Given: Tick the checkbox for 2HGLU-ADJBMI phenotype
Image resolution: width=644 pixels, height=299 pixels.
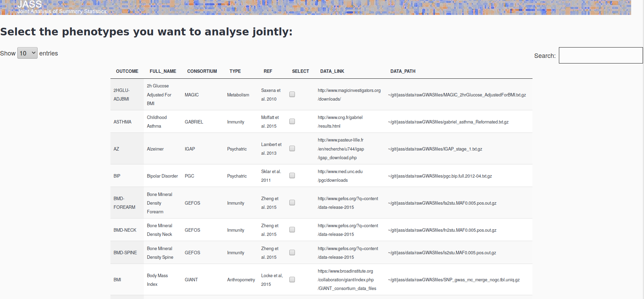Looking at the screenshot, I should (292, 94).
